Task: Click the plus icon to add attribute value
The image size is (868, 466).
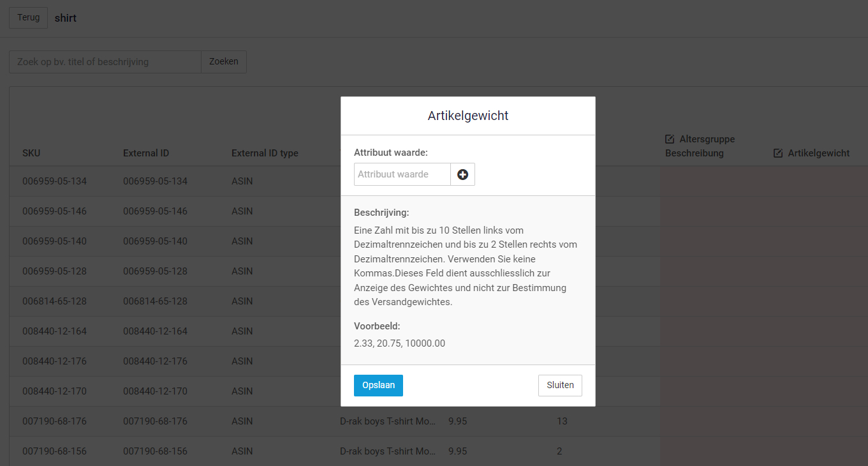Action: pos(462,174)
